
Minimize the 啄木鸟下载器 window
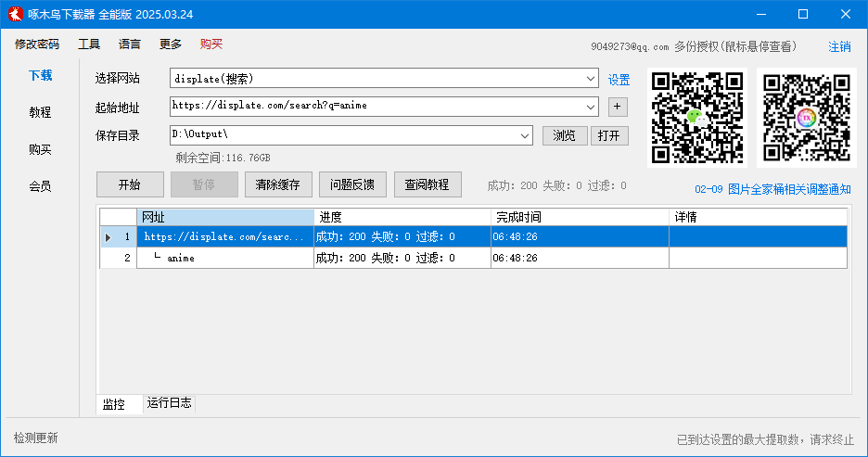pyautogui.click(x=761, y=15)
